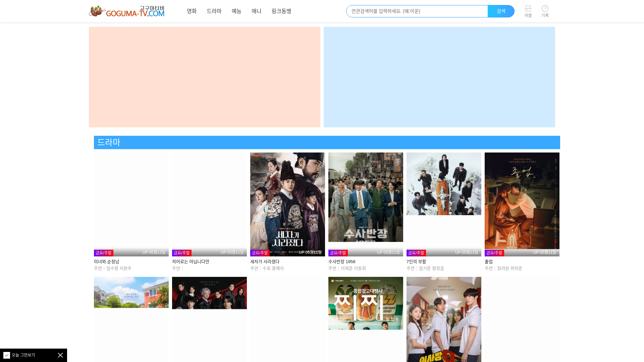Open the 세자가 사라졌다 title link
This screenshot has height=362, width=644.
(x=265, y=261)
